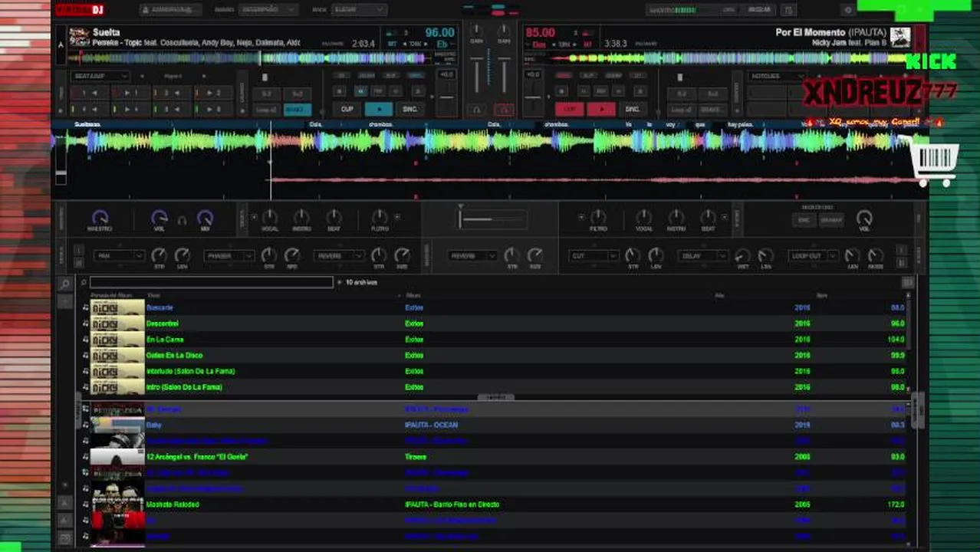Click the right deck FILTRO knob

(598, 218)
